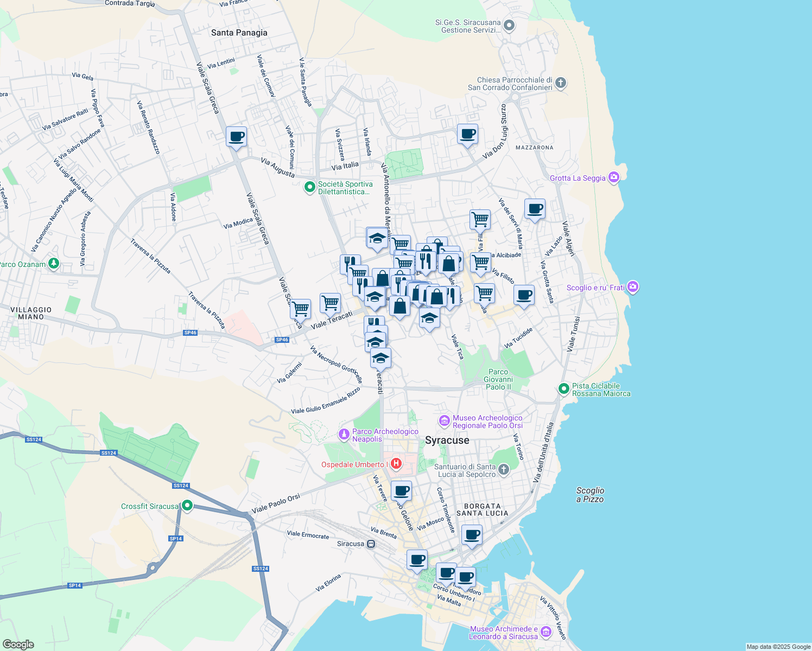Select the coffee marker by Via Tevere
Image resolution: width=812 pixels, height=651 pixels.
[x=401, y=491]
